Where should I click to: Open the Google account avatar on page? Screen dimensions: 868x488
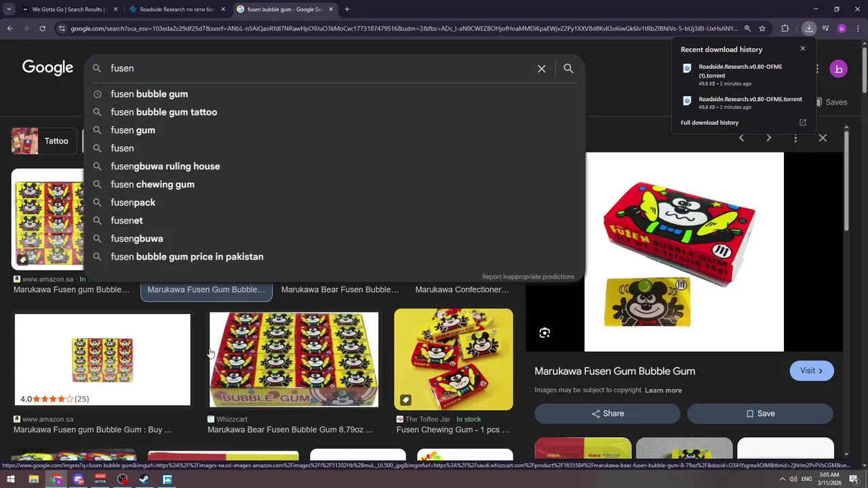(x=839, y=69)
